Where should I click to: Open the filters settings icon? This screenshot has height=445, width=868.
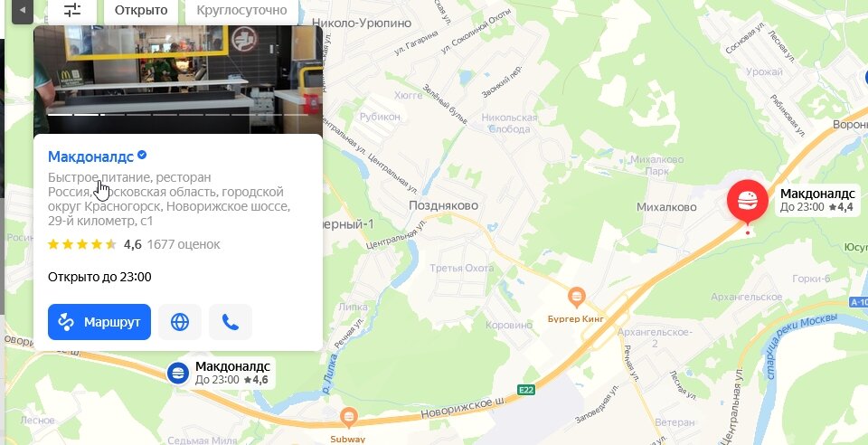point(72,10)
